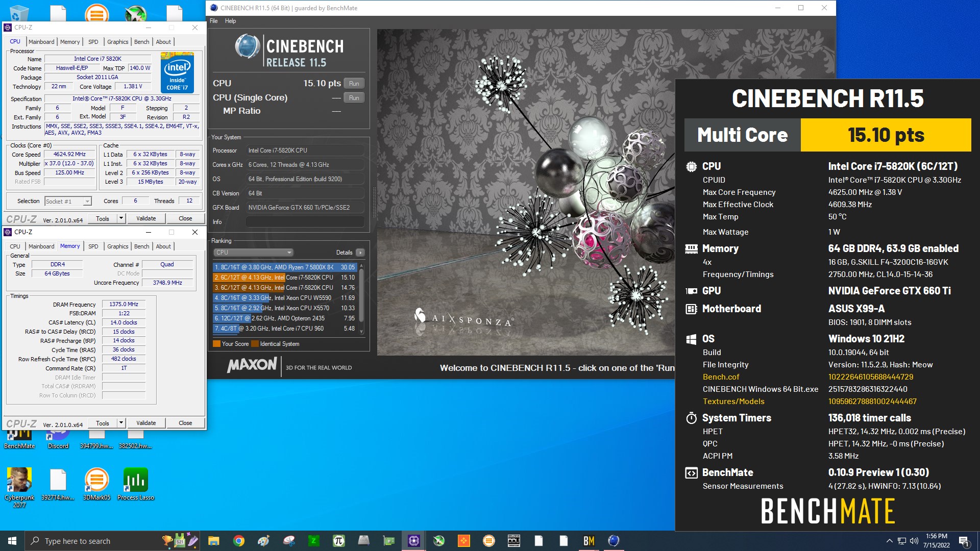The height and width of the screenshot is (551, 980).
Task: Click Validate in upper CPU-Z window
Action: 146,218
